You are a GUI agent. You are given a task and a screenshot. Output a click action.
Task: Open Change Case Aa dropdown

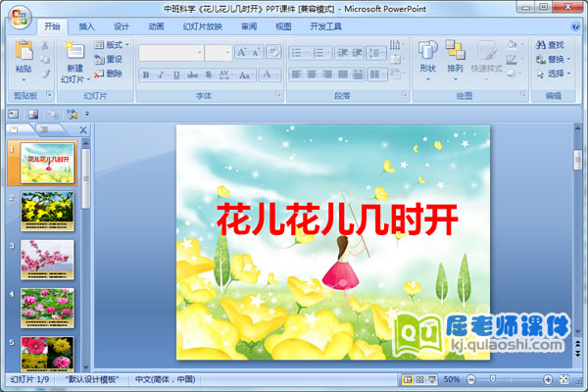tap(246, 75)
